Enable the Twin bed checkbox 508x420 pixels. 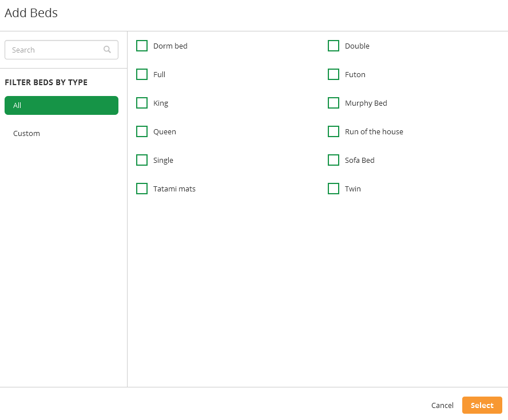[x=334, y=189]
